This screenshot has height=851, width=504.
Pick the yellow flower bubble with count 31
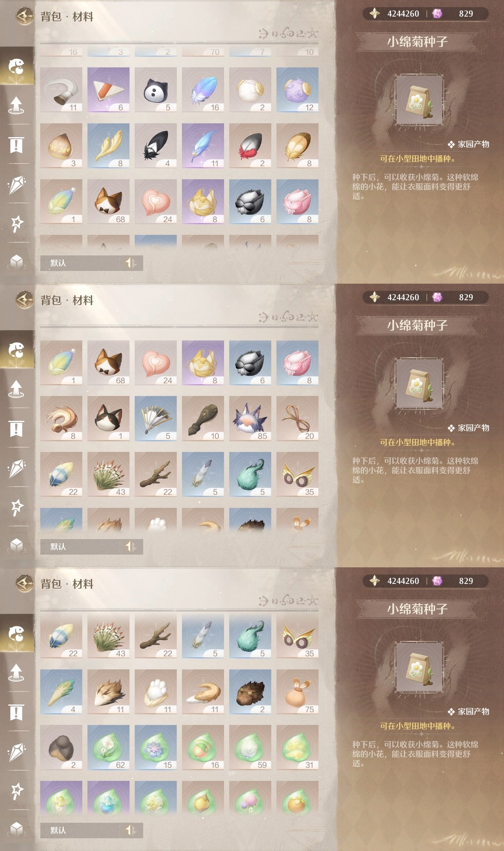pos(297,747)
